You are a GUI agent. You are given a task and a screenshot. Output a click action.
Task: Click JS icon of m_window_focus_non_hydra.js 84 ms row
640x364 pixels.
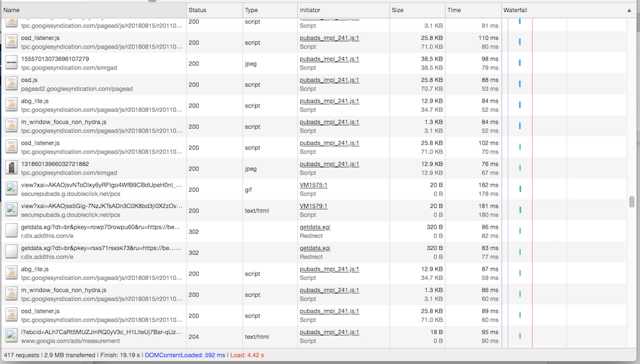pos(11,126)
